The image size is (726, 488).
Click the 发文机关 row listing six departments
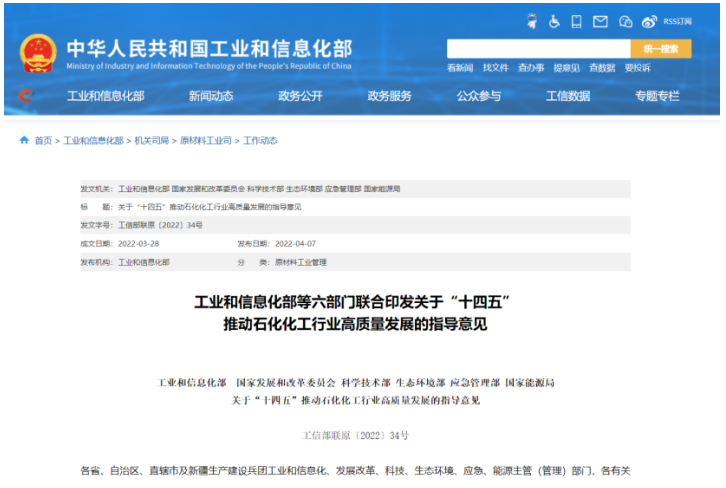coord(355,188)
